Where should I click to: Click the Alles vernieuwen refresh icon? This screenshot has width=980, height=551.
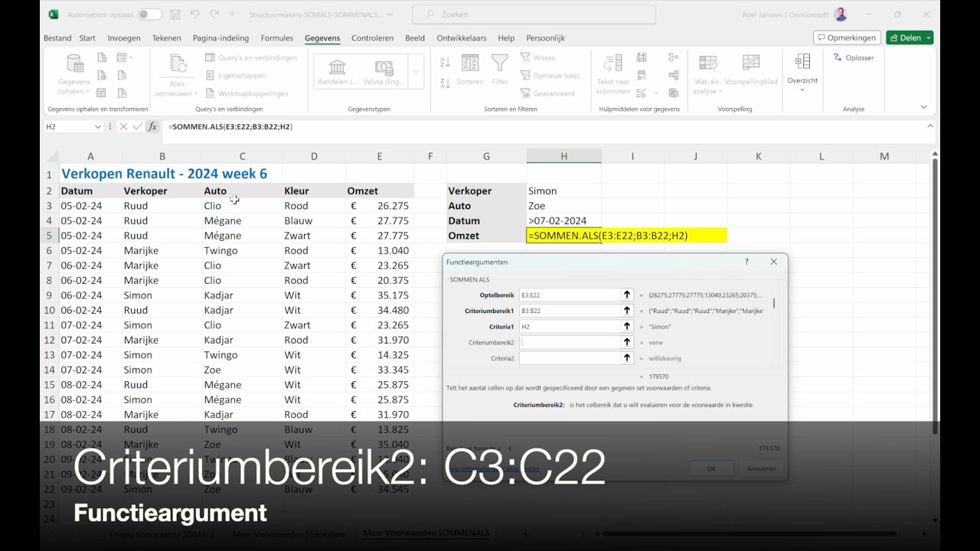point(178,64)
